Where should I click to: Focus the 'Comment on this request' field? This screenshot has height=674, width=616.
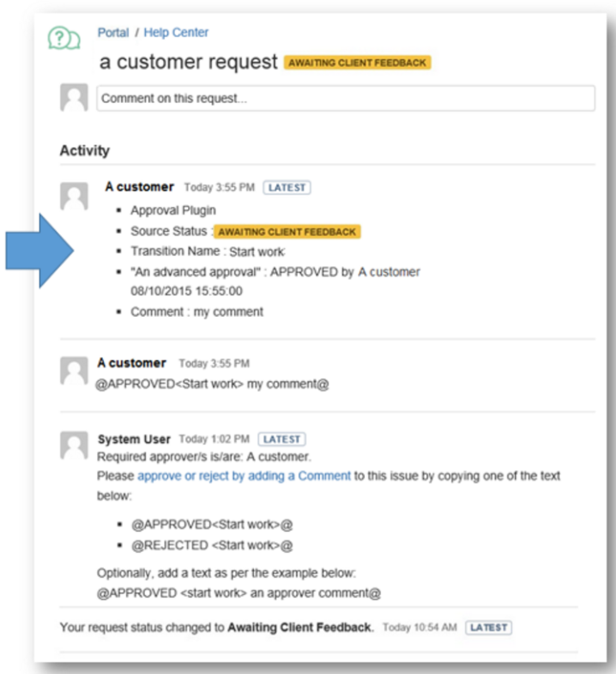345,98
